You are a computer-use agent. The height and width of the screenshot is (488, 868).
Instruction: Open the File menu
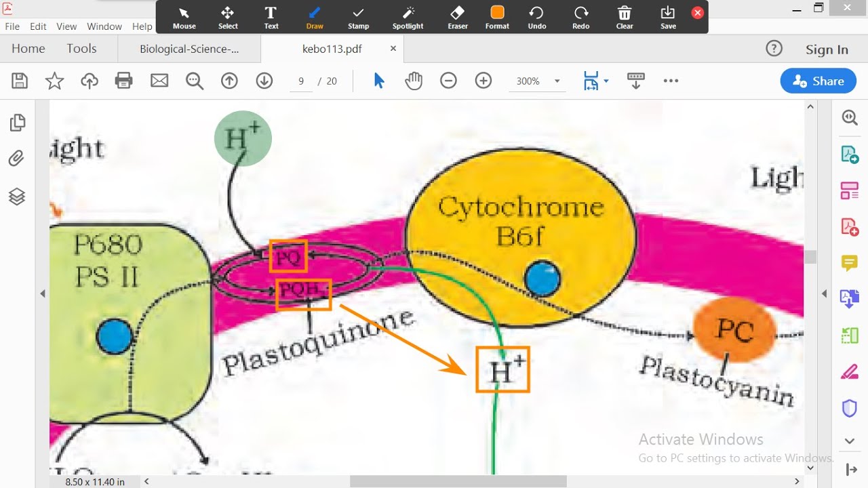coord(12,26)
